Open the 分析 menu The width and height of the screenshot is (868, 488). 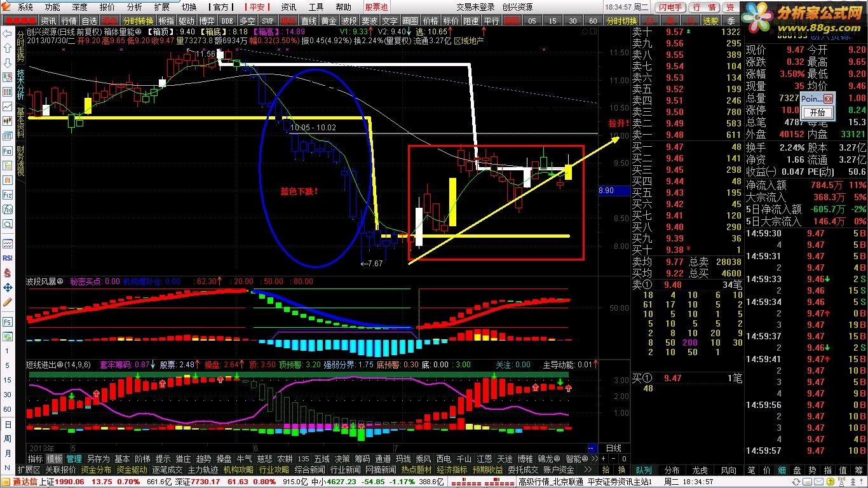[135, 7]
